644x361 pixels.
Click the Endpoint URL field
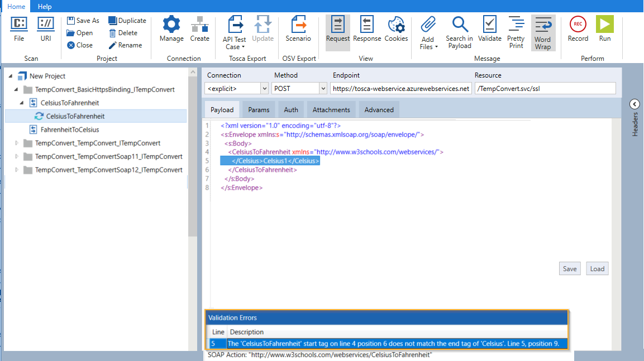coord(400,88)
